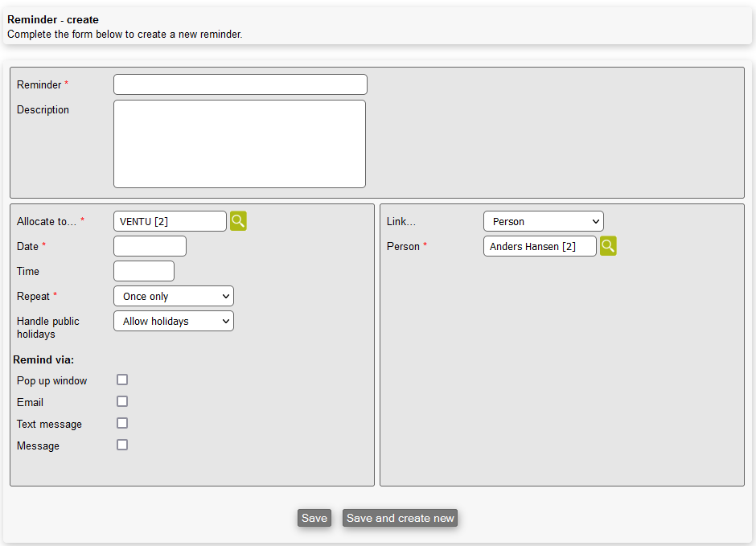Enable the Pop up window checkbox
This screenshot has height=546, width=756.
122,380
